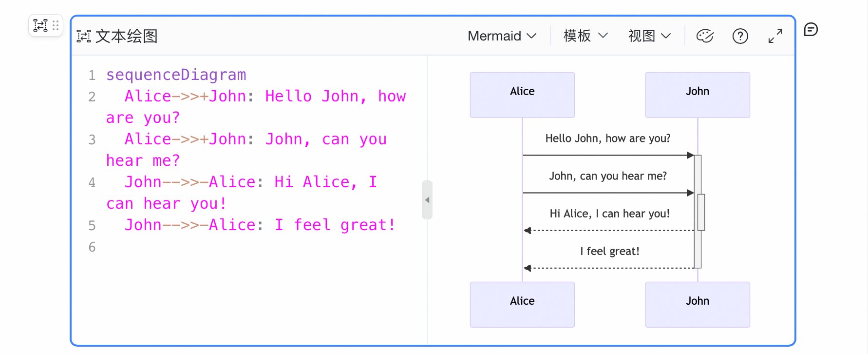The width and height of the screenshot is (868, 354).
Task: Open the comment bubble icon
Action: tap(811, 30)
